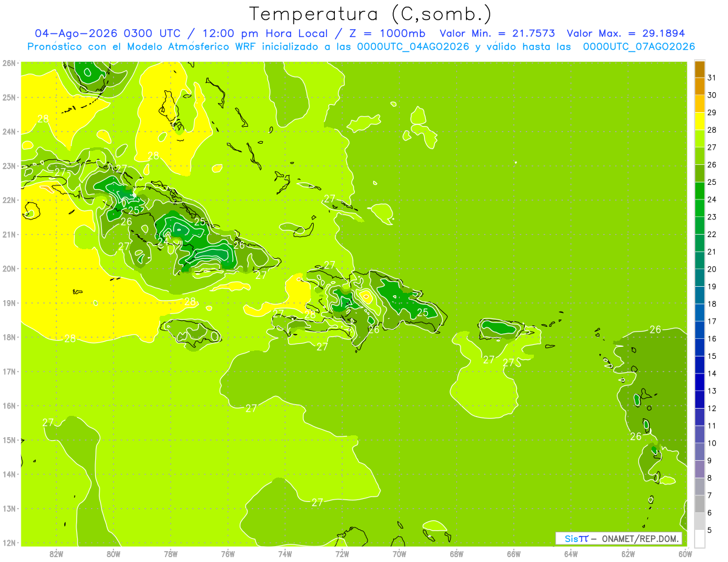The image size is (728, 562).
Task: Click the 'ONAMET/REP.DOM.' credit label
Action: [x=640, y=538]
